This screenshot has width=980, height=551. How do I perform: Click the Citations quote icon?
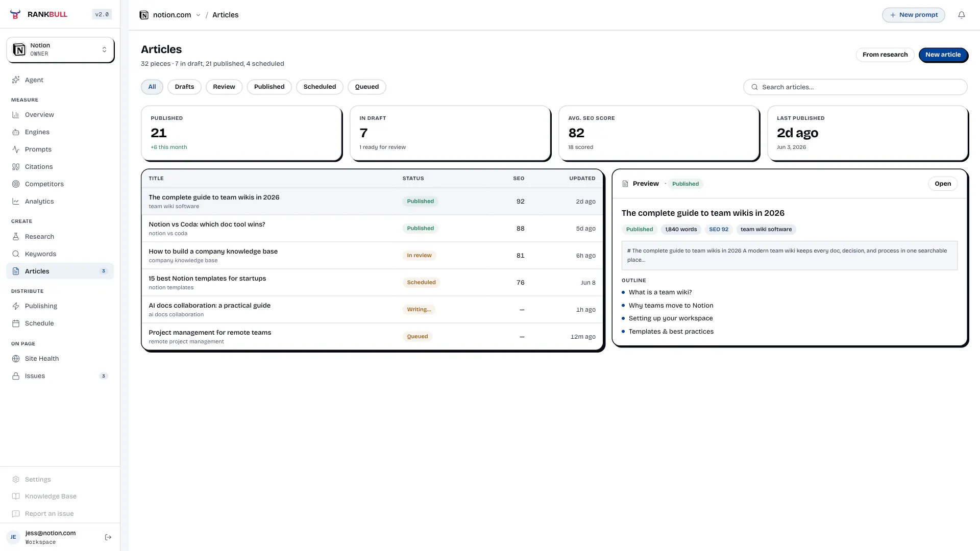16,167
